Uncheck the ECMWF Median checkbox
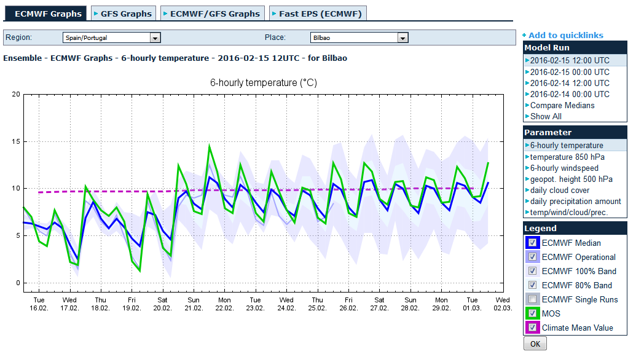This screenshot has width=644, height=362. pos(532,242)
